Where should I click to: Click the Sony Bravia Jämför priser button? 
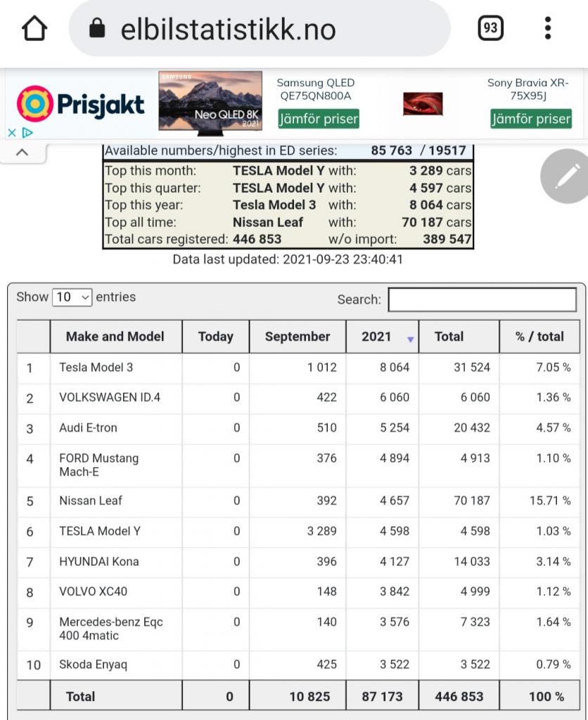pos(531,119)
